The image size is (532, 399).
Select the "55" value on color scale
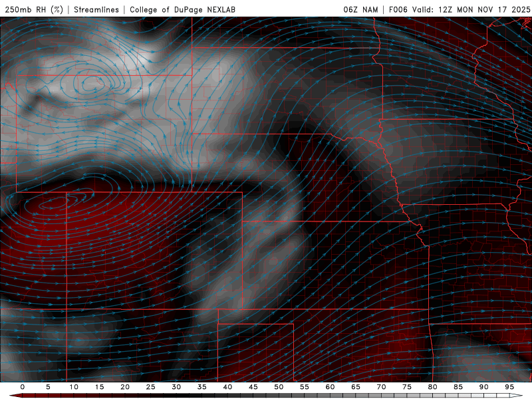pos(305,387)
